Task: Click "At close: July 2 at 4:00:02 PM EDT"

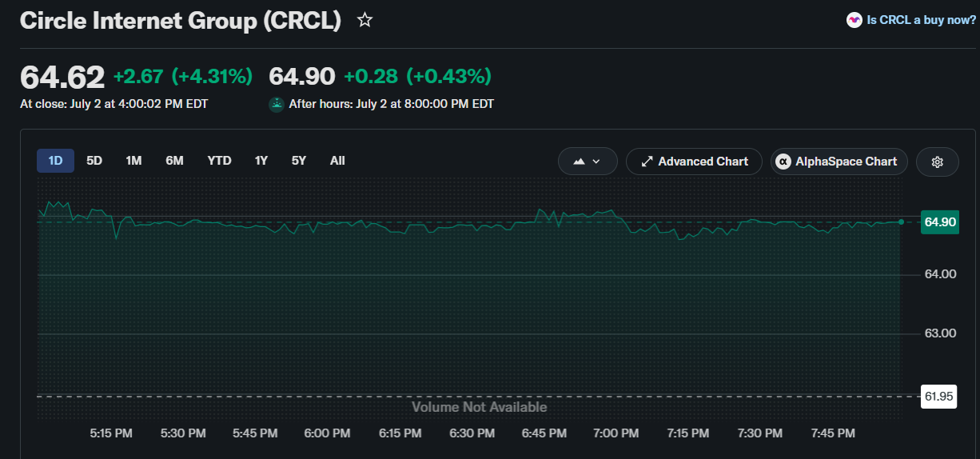Action: click(x=114, y=104)
